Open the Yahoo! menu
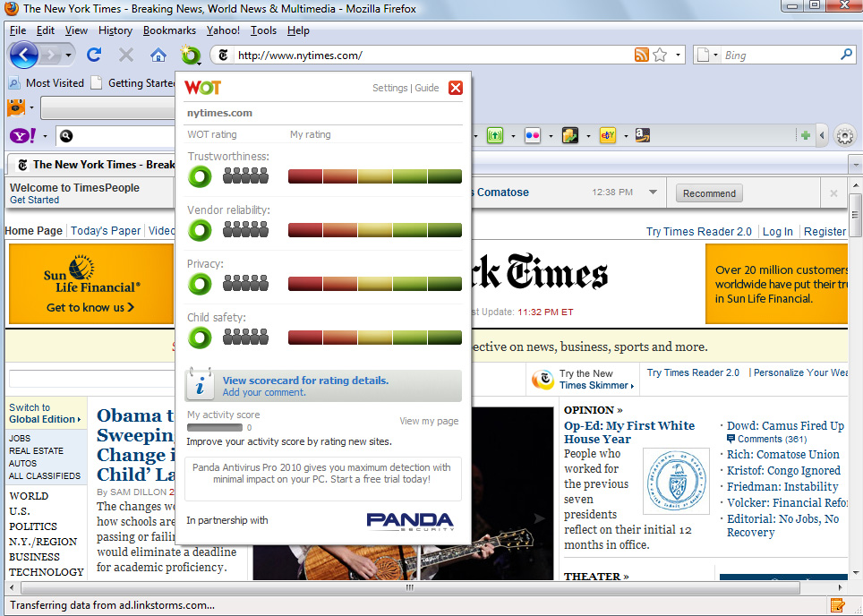Screen dimensions: 863x616 tap(223, 30)
